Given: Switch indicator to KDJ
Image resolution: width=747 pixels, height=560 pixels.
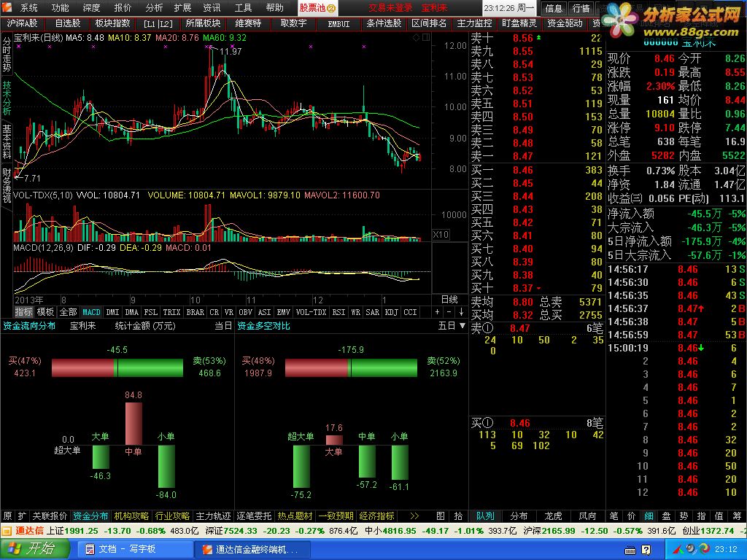Looking at the screenshot, I should [x=391, y=312].
